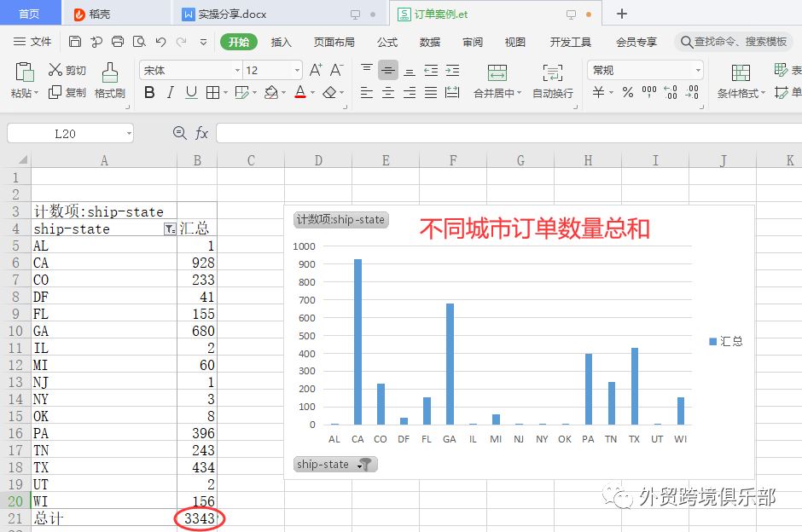Click the 开始 start tab button
The height and width of the screenshot is (532, 802).
[238, 42]
